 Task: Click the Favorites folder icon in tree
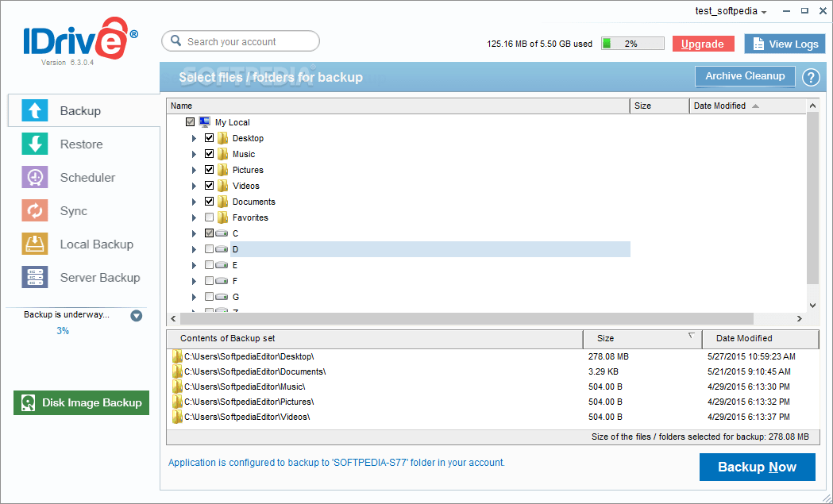[x=222, y=217]
